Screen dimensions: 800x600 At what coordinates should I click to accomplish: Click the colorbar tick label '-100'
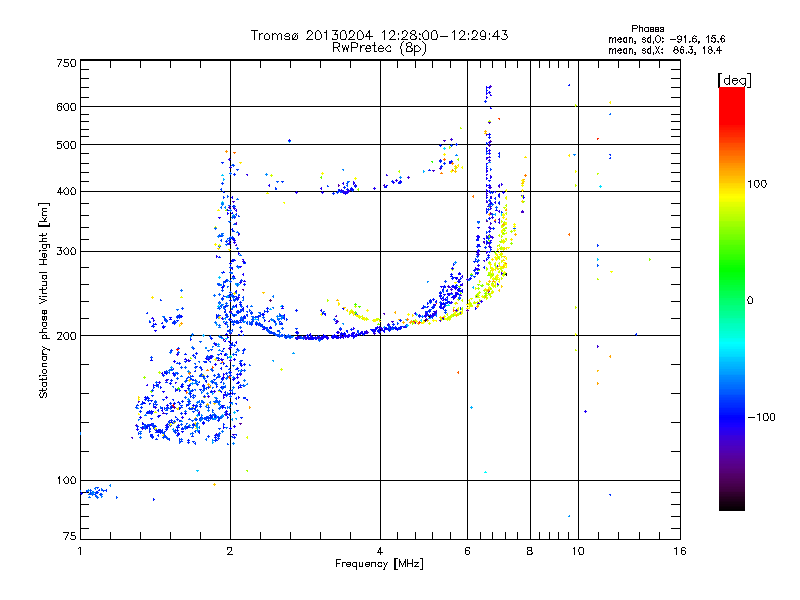click(762, 417)
